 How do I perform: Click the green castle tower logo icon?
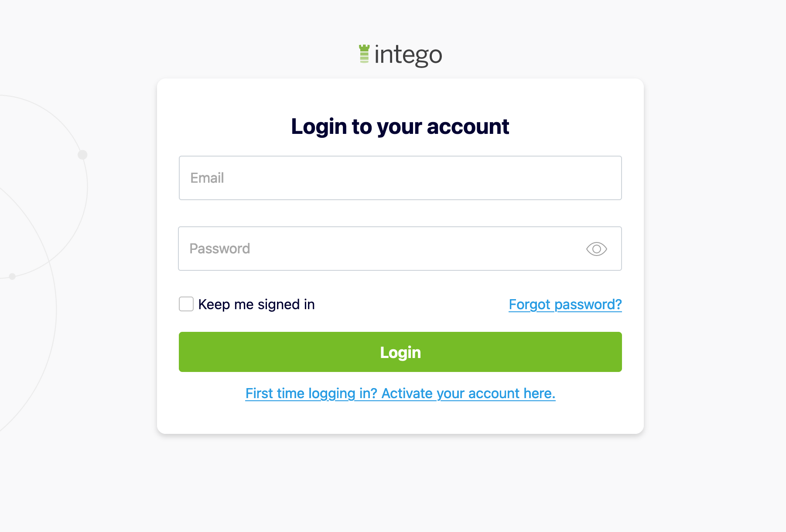(x=364, y=54)
